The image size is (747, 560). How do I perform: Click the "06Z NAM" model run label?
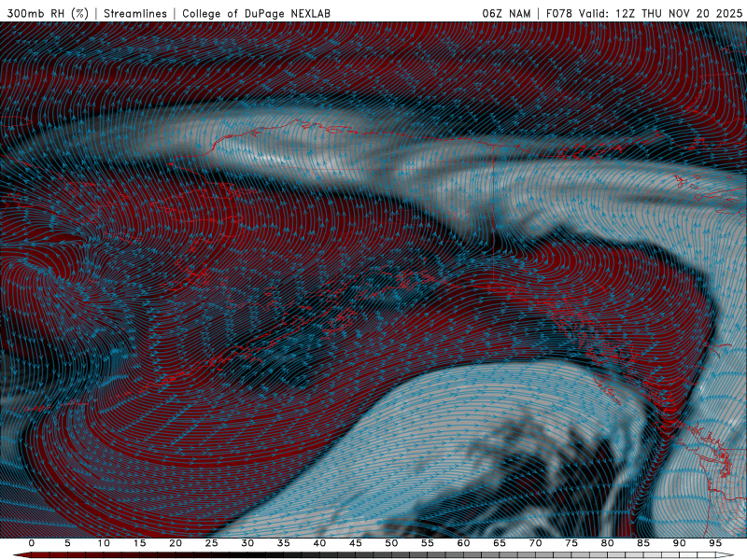tap(506, 13)
